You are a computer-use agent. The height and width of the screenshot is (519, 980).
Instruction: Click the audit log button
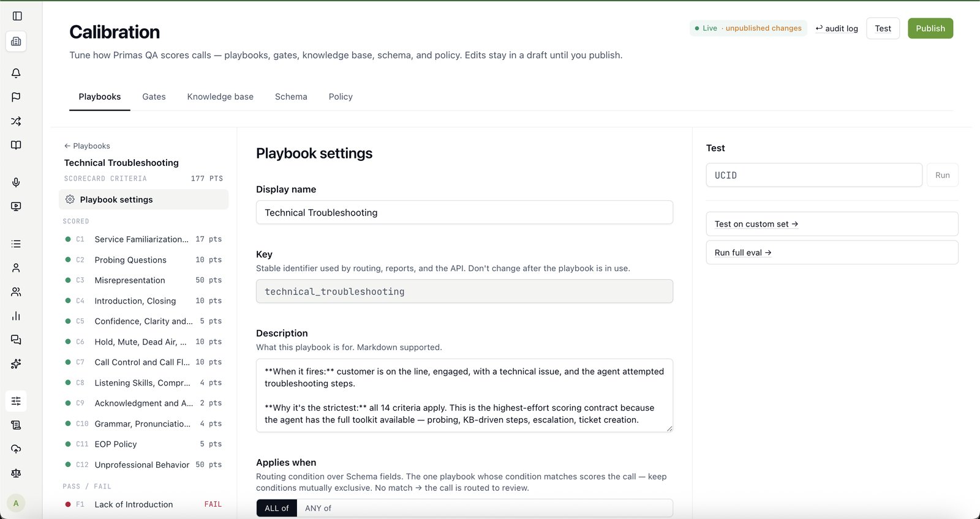[x=836, y=28]
